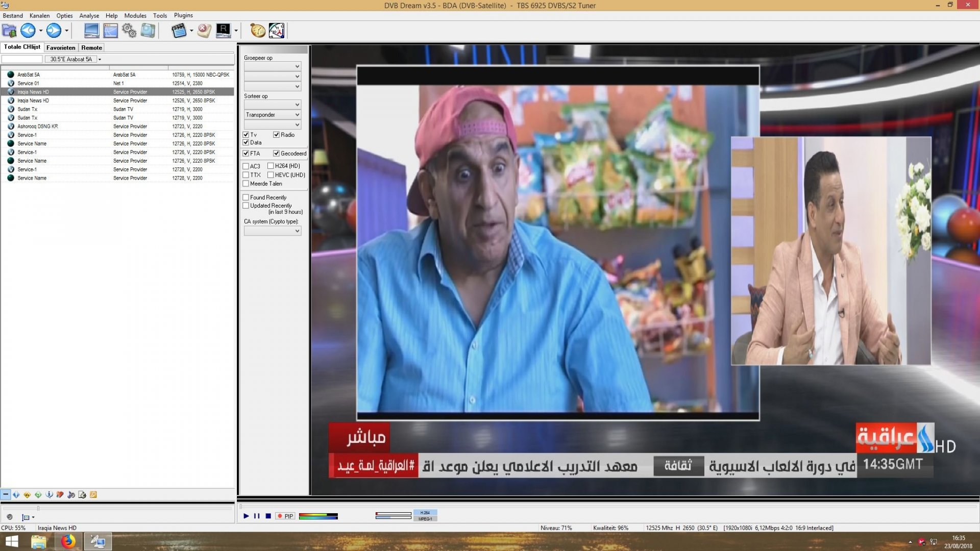Enable the AC3 filter checkbox

(246, 166)
